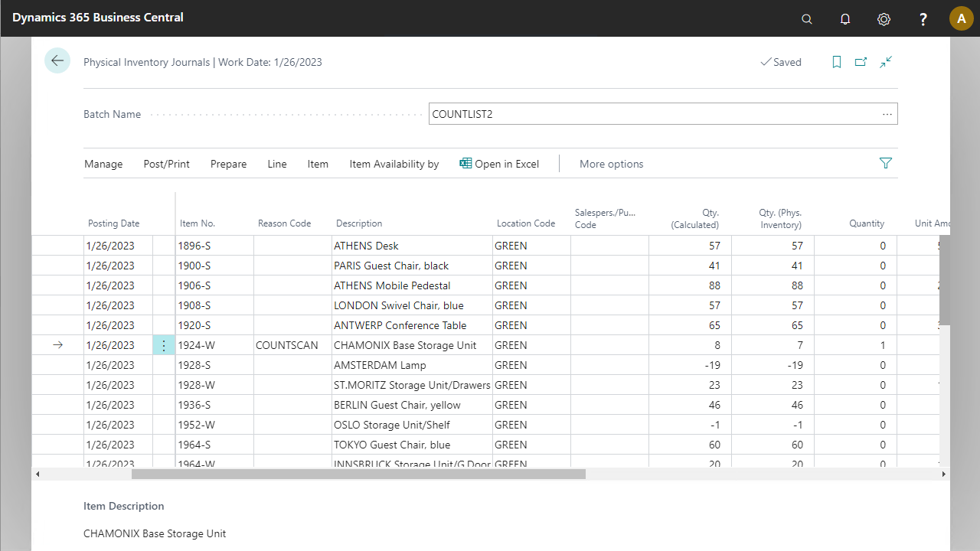Viewport: 980px width, 551px height.
Task: Bookmark this page icon
Action: [837, 62]
